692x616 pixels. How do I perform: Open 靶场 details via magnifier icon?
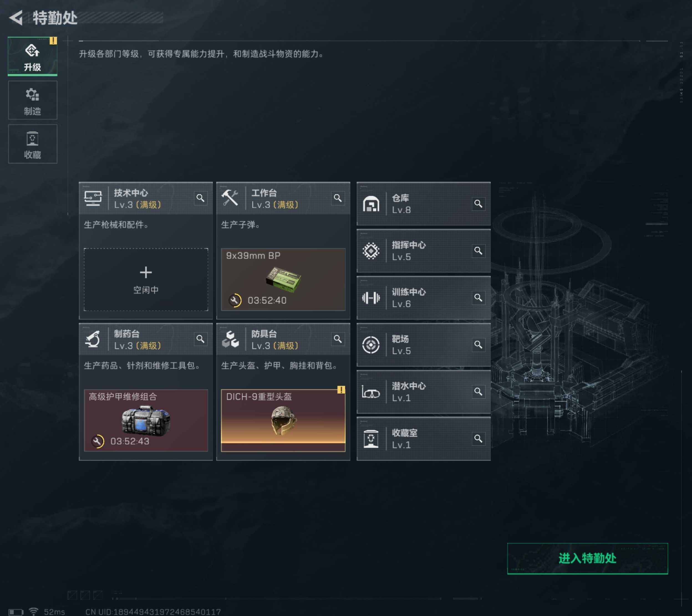[478, 345]
